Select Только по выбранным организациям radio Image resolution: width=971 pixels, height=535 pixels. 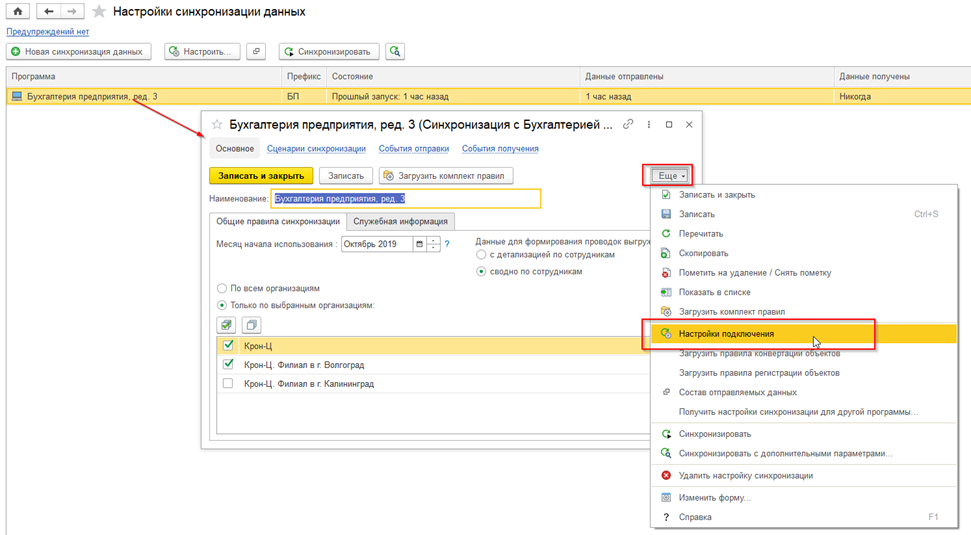(222, 305)
